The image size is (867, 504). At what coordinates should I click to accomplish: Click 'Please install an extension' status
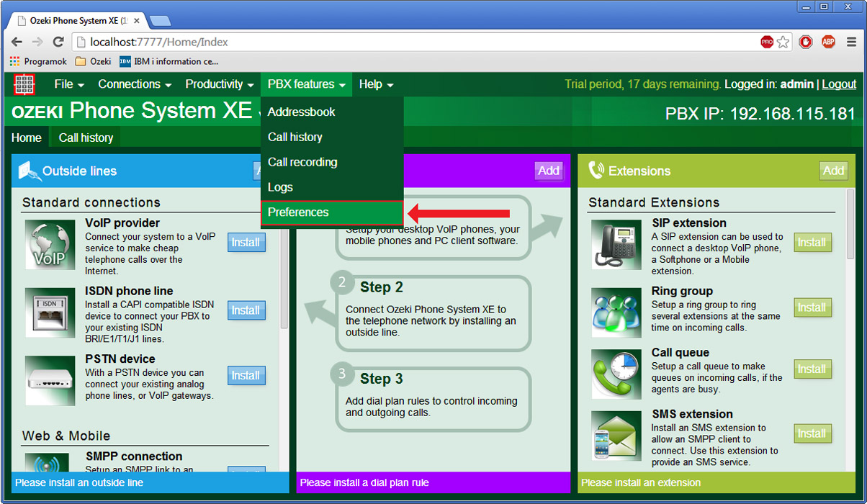click(641, 482)
